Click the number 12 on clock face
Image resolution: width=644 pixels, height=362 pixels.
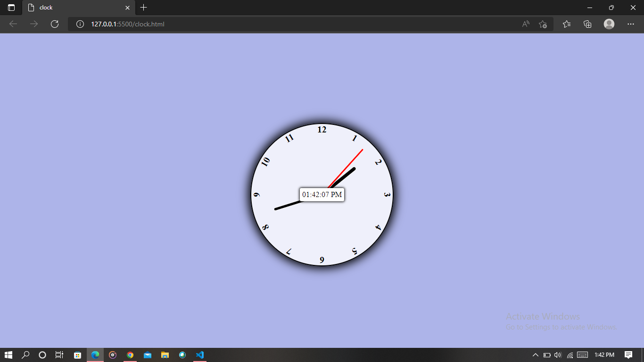[x=322, y=130]
